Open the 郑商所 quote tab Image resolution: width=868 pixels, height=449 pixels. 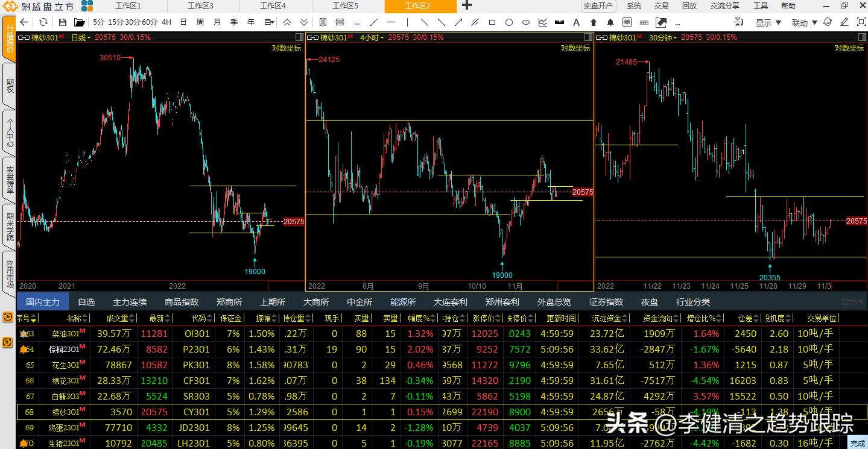pos(229,302)
